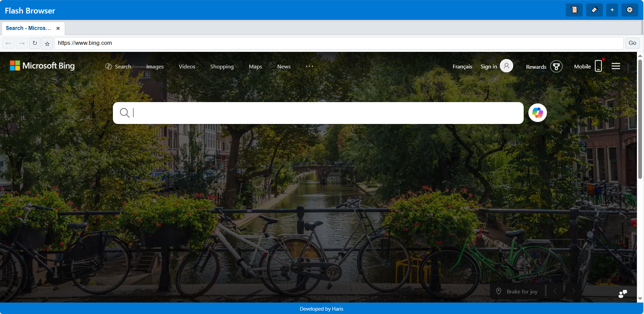Open the Brake for joy image caption
Viewport: 644px width, 314px height.
(x=522, y=292)
